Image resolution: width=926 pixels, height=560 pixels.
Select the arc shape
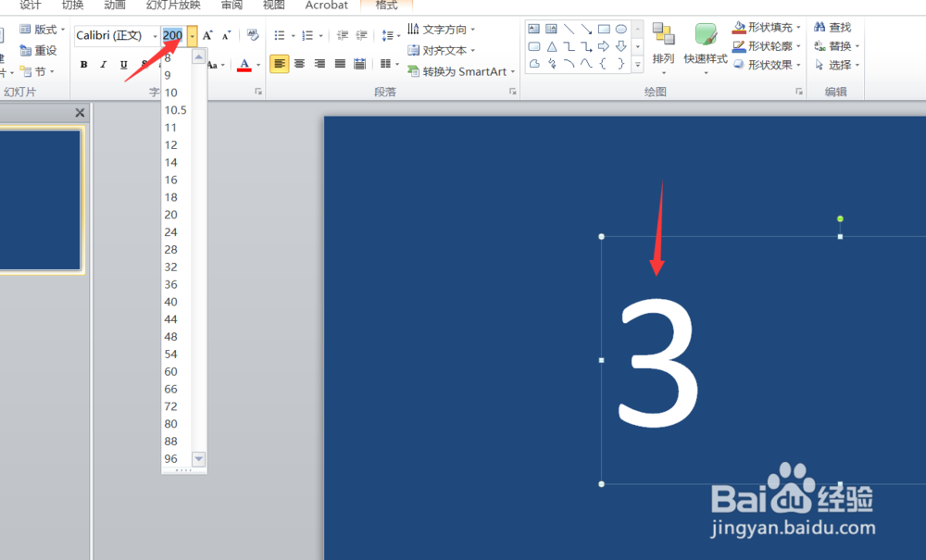(569, 63)
